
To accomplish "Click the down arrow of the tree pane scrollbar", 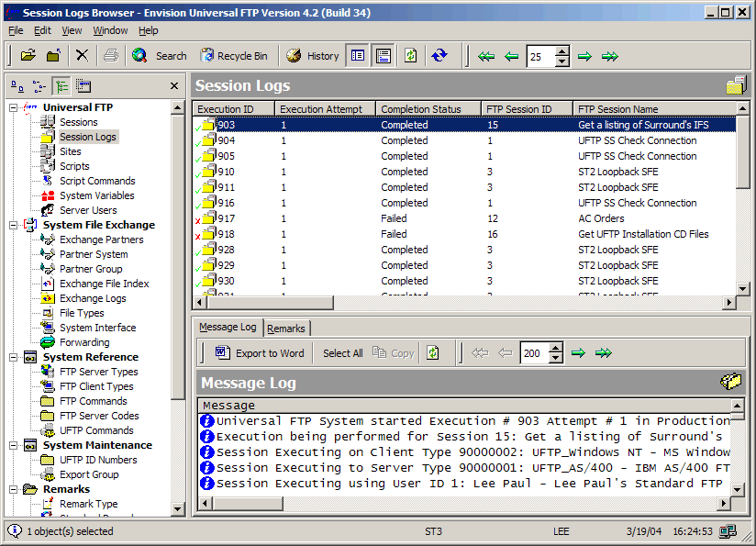I will 177,508.
